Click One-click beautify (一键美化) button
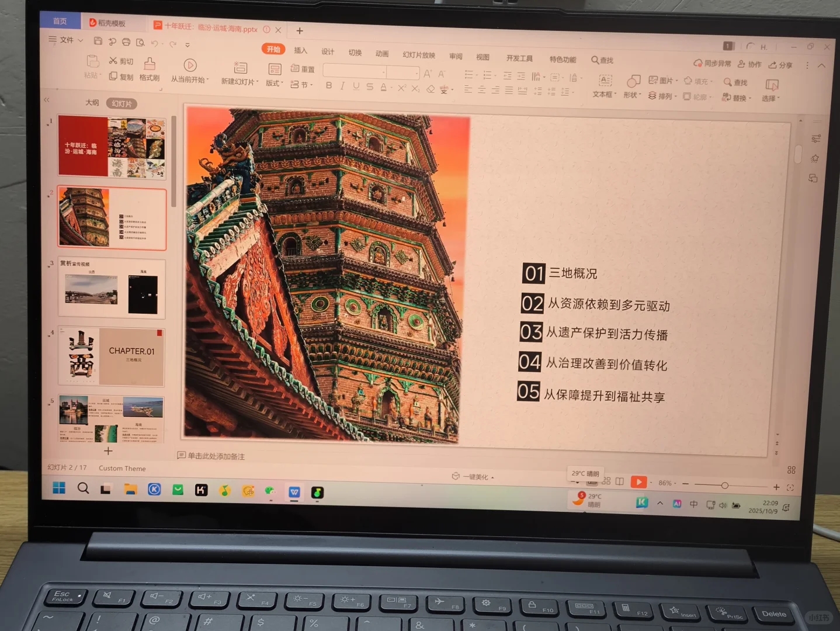The height and width of the screenshot is (631, 840). pos(473,477)
